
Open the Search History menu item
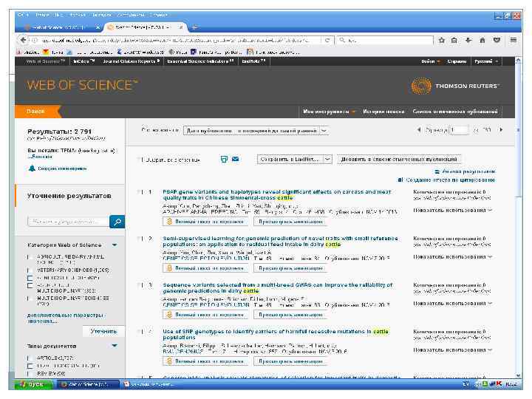pos(383,112)
